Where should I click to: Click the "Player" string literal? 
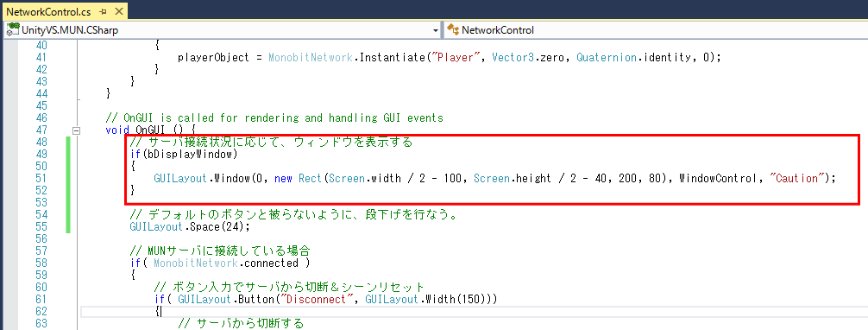[x=455, y=58]
